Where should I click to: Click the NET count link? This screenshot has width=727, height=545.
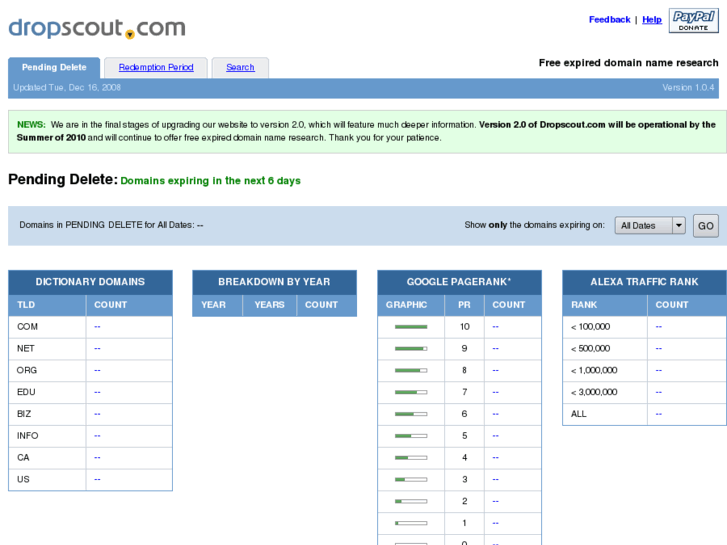(x=97, y=348)
